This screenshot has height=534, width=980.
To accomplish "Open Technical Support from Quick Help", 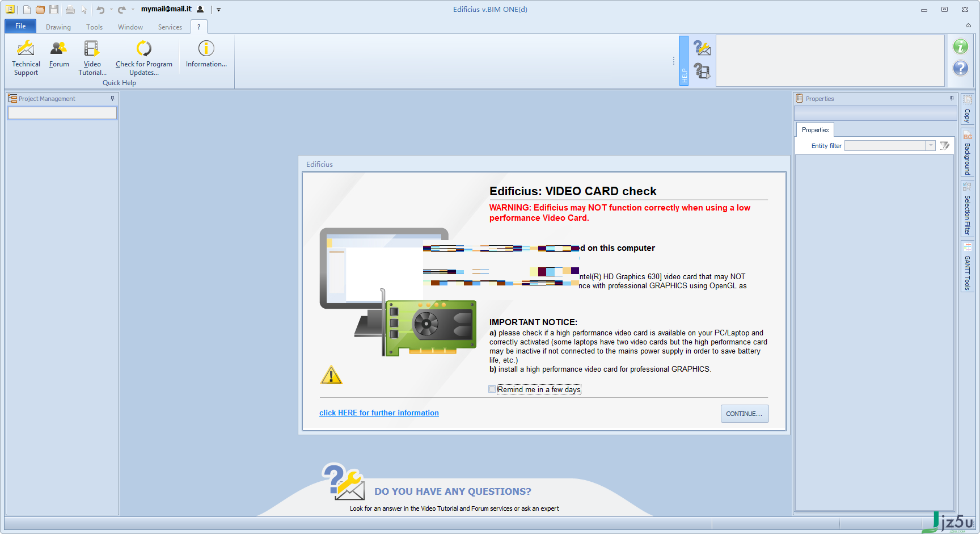I will click(x=26, y=57).
